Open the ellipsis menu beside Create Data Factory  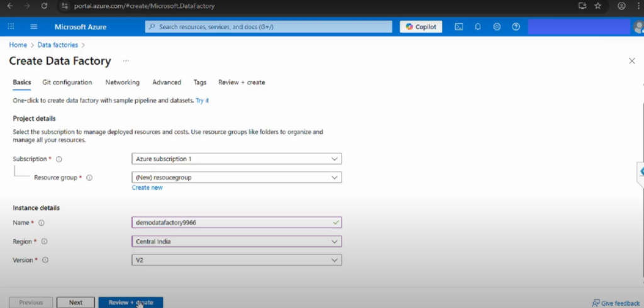126,61
